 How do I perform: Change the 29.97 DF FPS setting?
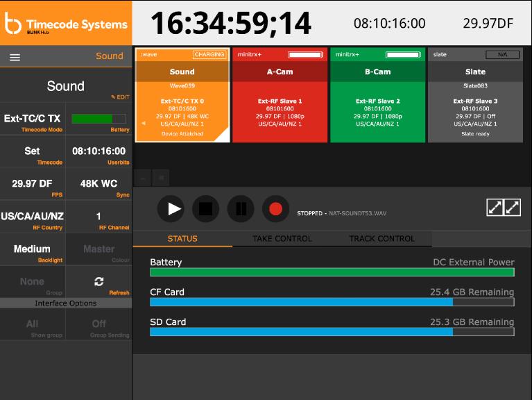pos(33,185)
